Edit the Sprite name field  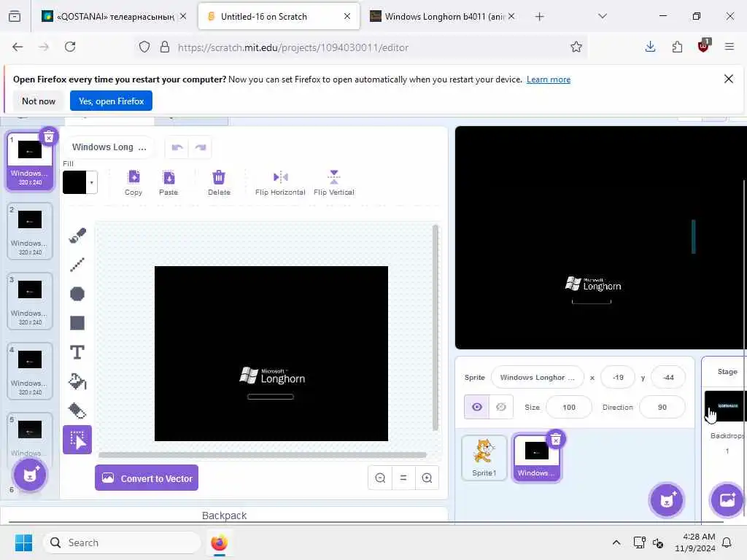538,377
